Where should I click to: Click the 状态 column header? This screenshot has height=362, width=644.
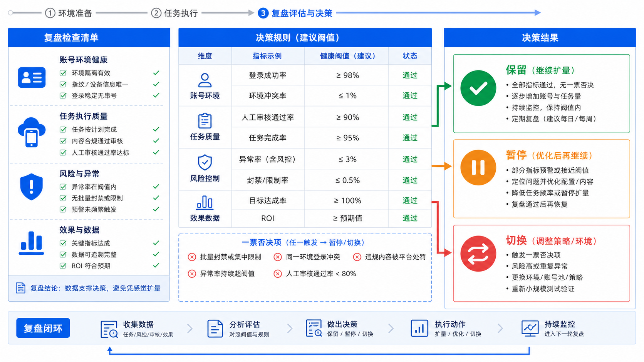point(410,56)
